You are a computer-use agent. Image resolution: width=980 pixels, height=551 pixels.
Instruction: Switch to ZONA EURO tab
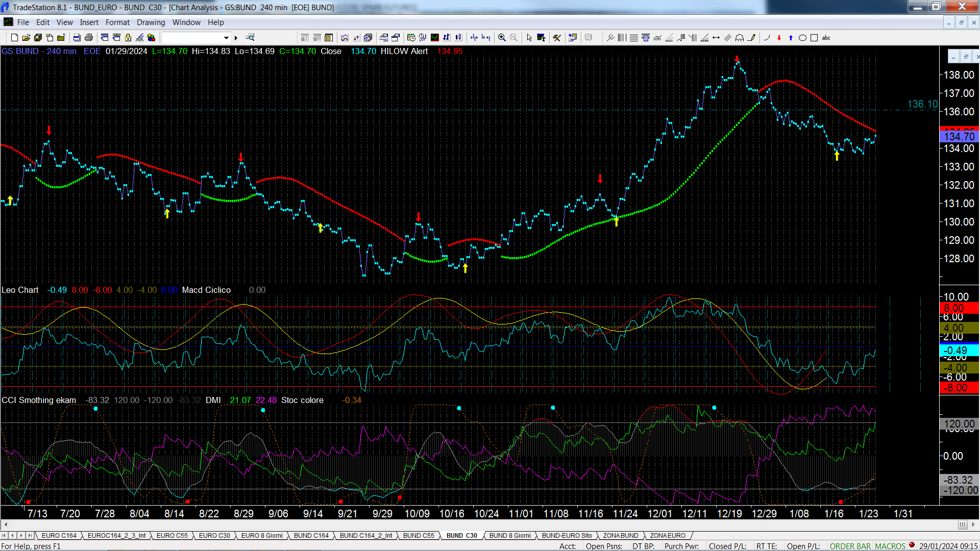click(668, 536)
